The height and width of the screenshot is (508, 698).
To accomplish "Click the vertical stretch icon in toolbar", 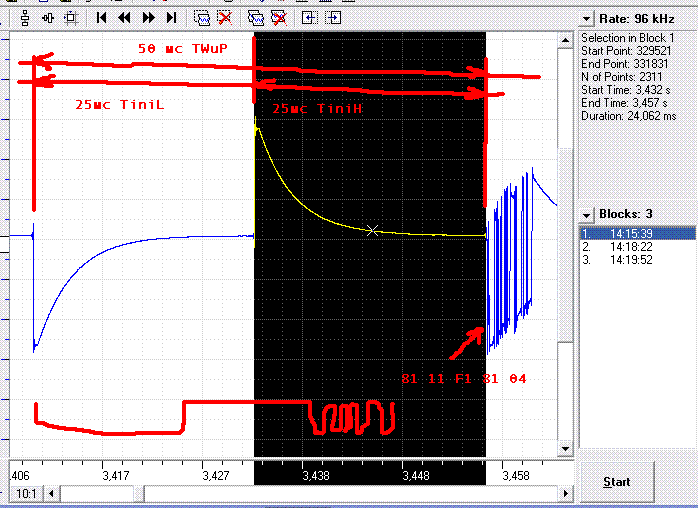I will tap(25, 17).
